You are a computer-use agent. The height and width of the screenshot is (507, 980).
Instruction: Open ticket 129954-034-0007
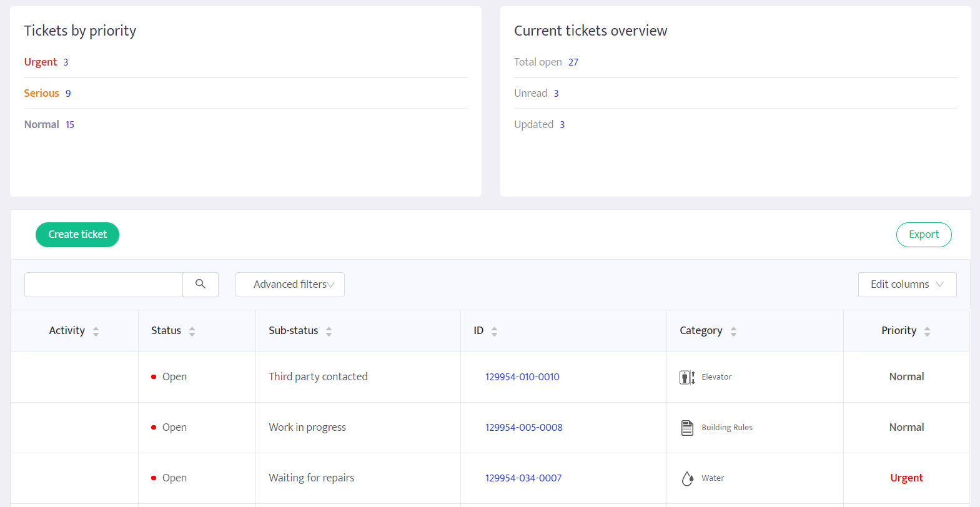pos(523,478)
